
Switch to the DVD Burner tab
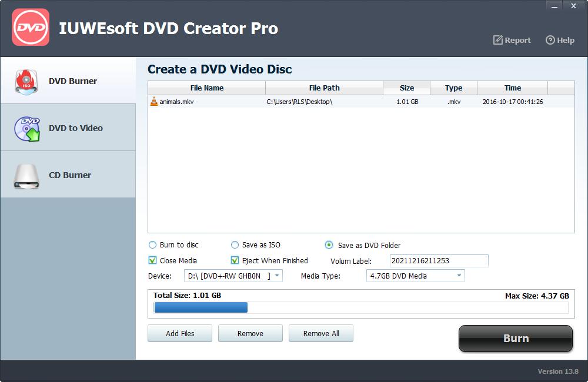tap(68, 81)
